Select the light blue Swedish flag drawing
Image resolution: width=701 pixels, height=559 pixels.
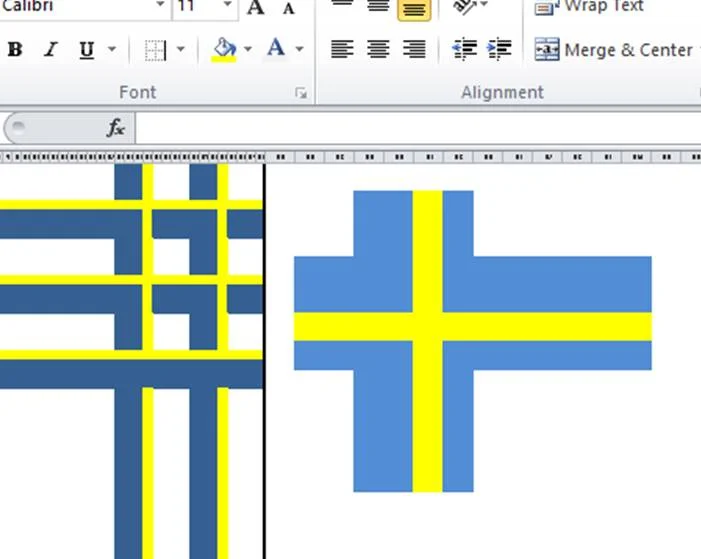pyautogui.click(x=473, y=341)
